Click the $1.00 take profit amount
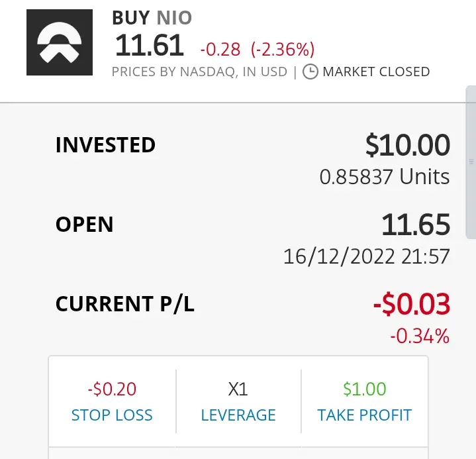Viewport: 476px width, 459px height. tap(365, 389)
